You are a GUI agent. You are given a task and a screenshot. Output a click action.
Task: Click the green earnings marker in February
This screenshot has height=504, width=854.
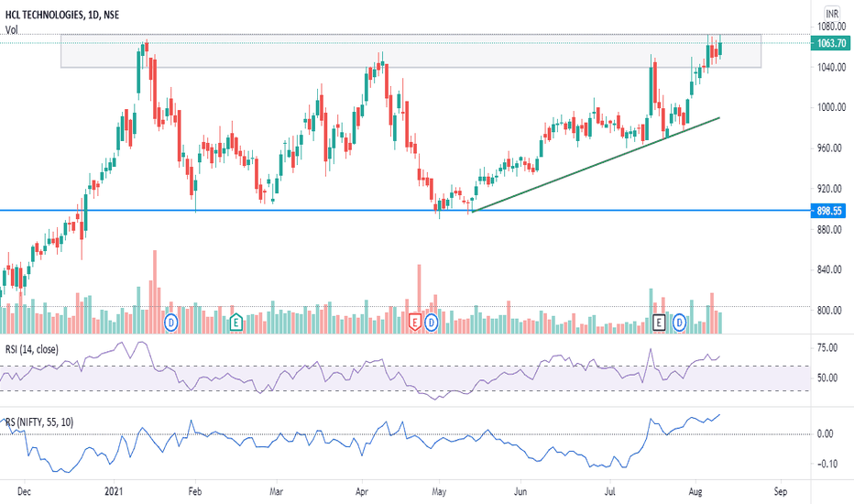click(235, 323)
